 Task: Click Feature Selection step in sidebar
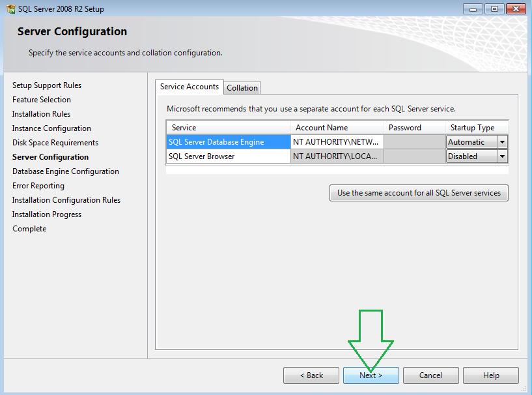point(42,100)
